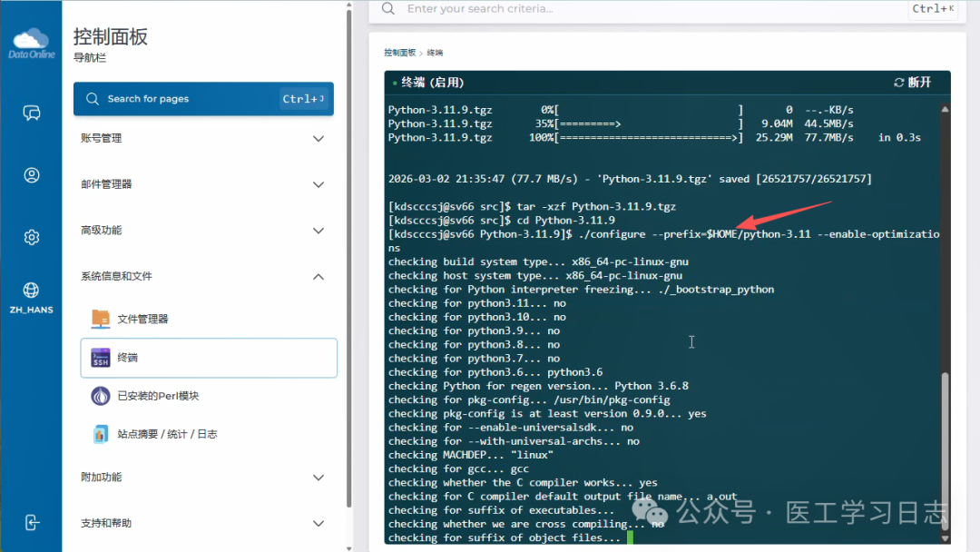Screen dimensions: 980x552
Task: Click the logout icon in sidebar
Action: coord(32,522)
